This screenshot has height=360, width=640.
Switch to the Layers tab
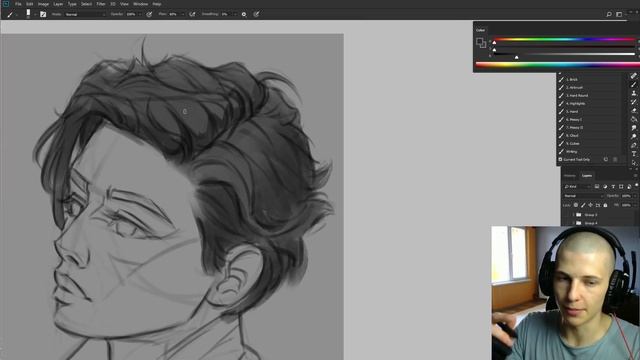click(587, 176)
